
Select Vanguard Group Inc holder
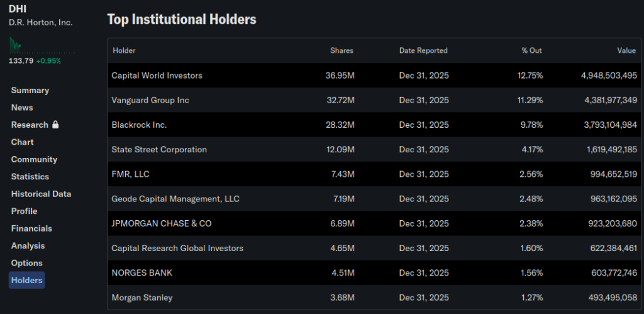[x=150, y=100]
